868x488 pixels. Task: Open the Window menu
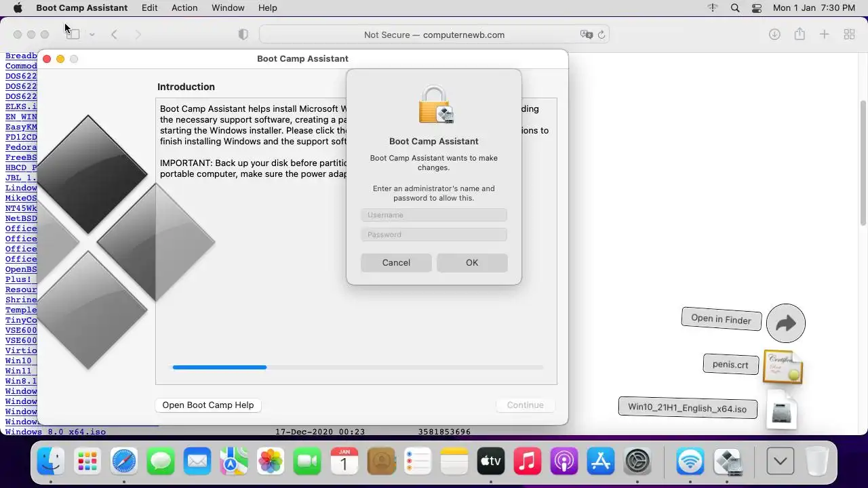click(228, 8)
